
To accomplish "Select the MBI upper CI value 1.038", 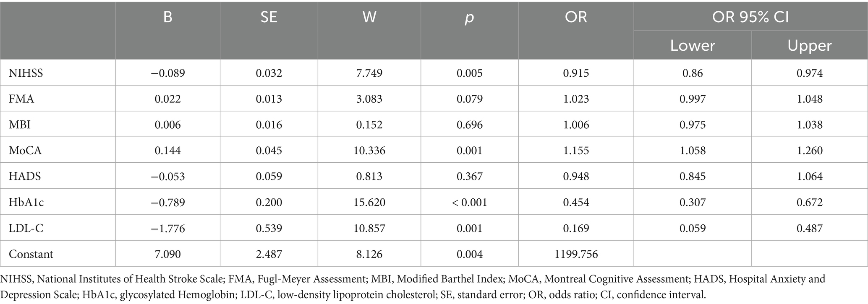I will (x=810, y=125).
